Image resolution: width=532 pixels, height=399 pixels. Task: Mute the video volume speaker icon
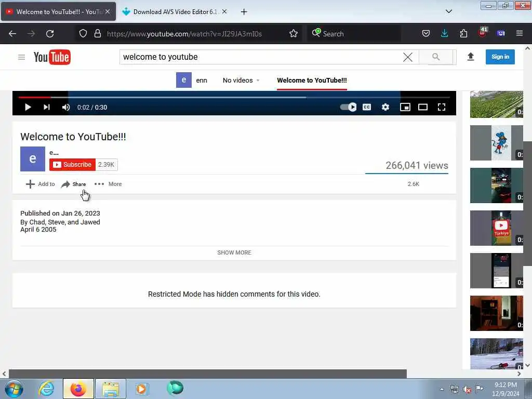66,107
